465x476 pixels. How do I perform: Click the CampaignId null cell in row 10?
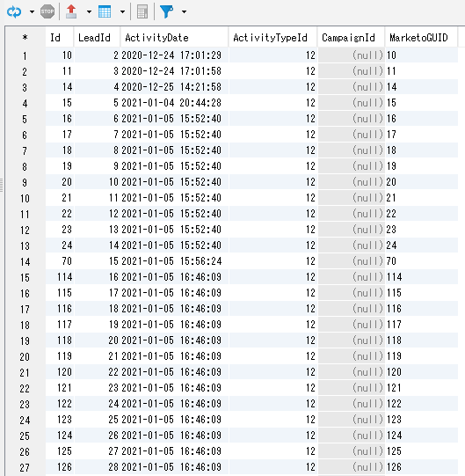point(351,198)
